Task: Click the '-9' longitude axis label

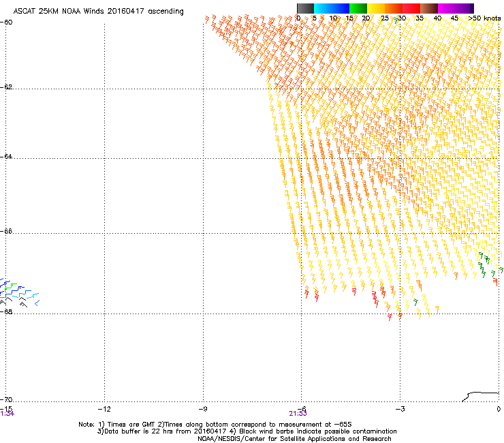Action: point(203,409)
